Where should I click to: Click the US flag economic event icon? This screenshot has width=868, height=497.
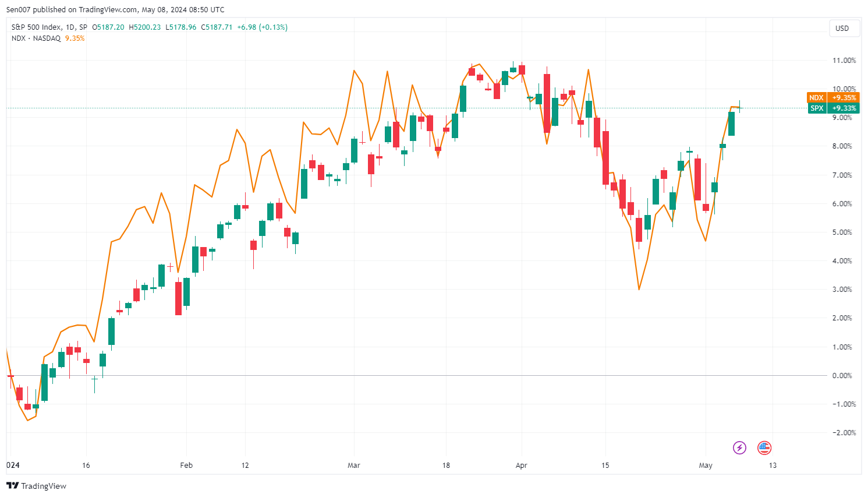pyautogui.click(x=764, y=447)
